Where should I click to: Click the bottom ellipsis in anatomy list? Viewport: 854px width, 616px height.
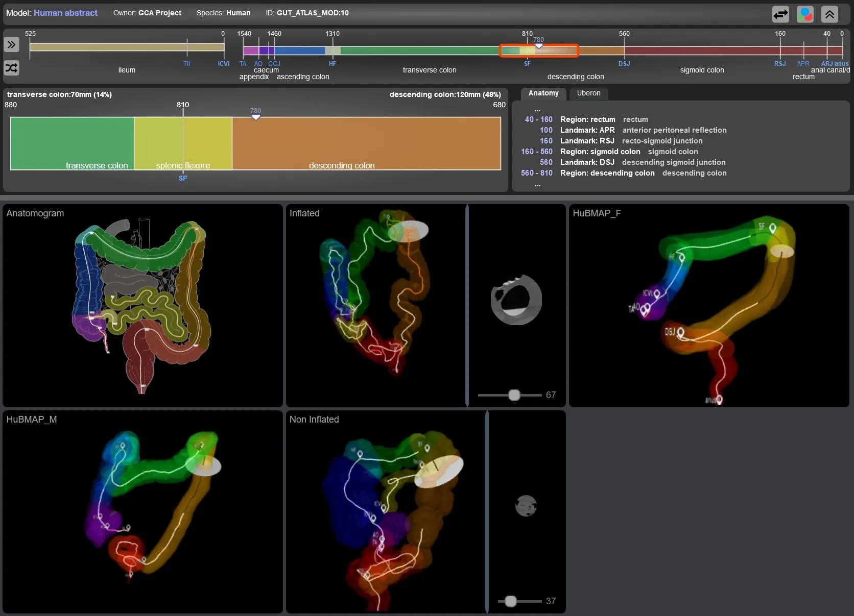tap(537, 185)
